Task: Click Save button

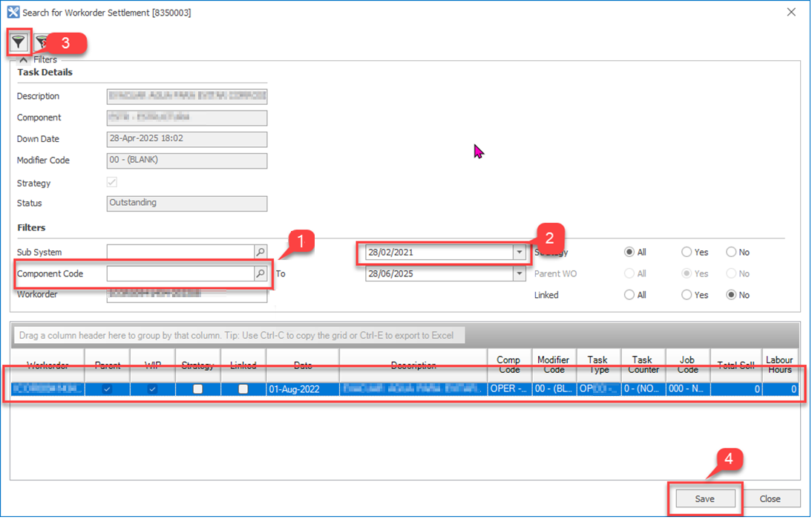Action: (x=705, y=498)
